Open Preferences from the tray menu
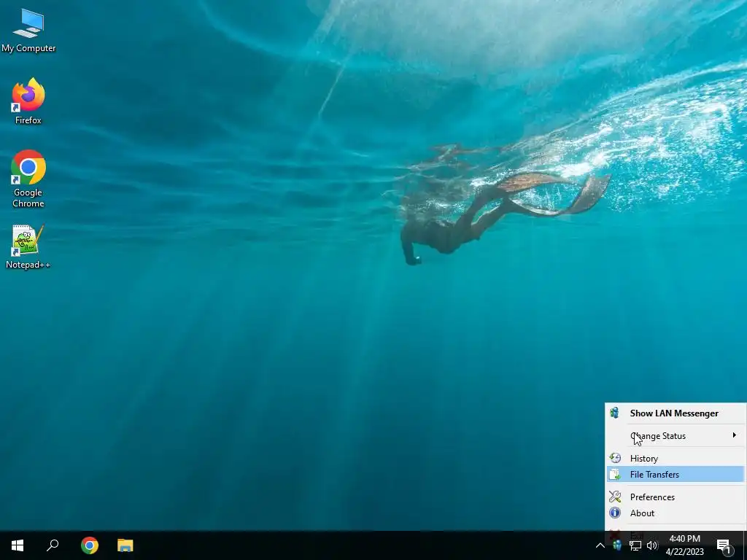The width and height of the screenshot is (747, 560). pos(676,497)
